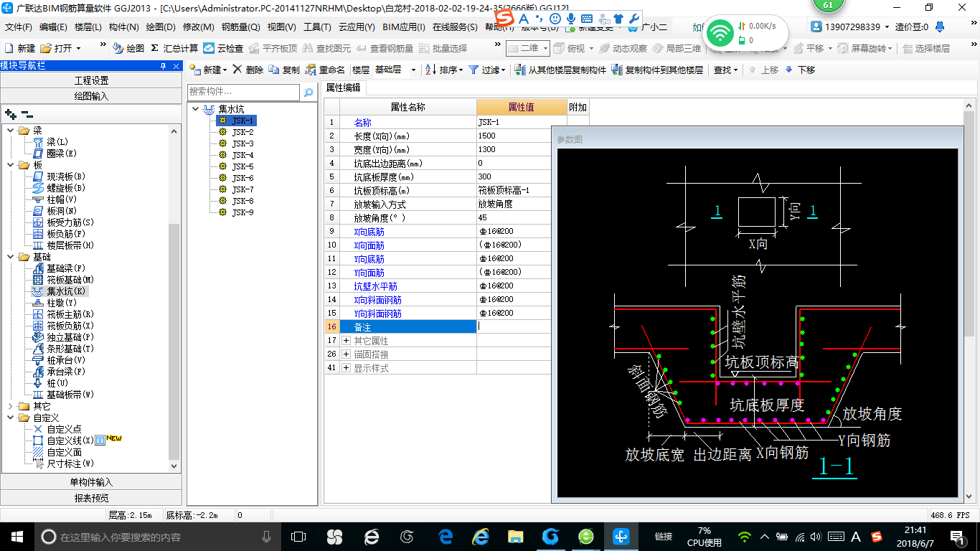Select JSK-5 in component list
Viewport: 980px width, 551px height.
tap(242, 166)
